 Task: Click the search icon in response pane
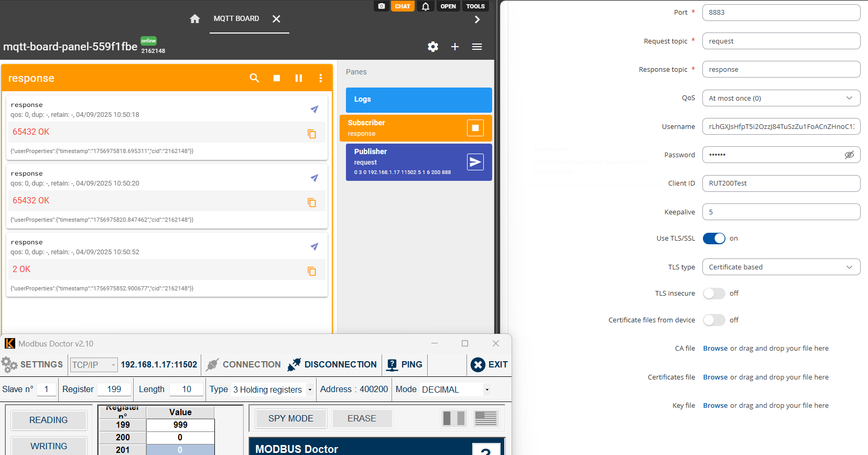(x=255, y=78)
